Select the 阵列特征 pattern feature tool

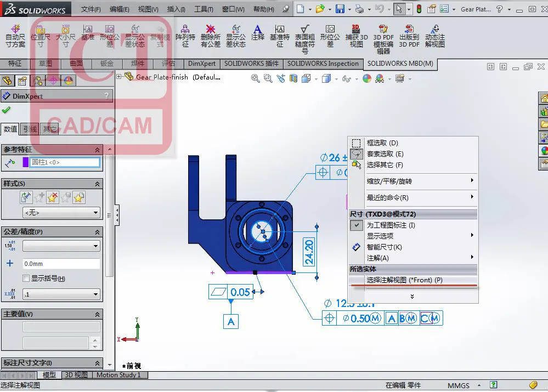coord(185,36)
